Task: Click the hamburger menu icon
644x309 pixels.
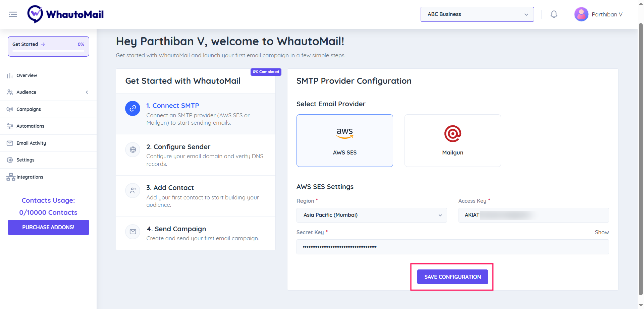Action: [x=13, y=14]
